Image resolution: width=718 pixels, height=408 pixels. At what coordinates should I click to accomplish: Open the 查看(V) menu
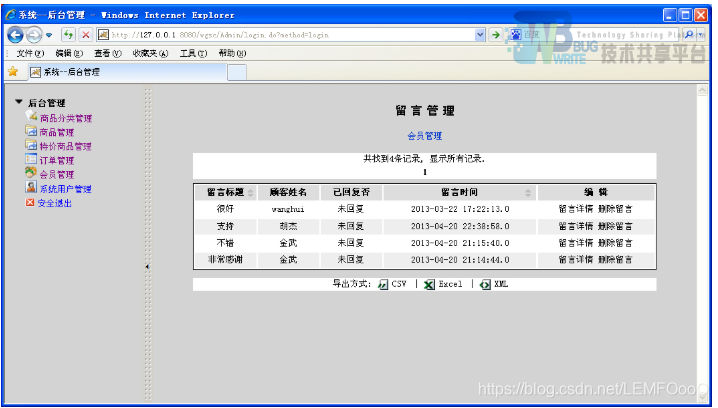click(x=108, y=54)
